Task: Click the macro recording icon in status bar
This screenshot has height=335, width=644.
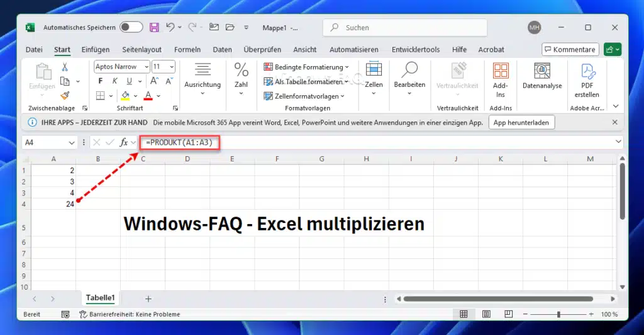Action: click(x=65, y=314)
